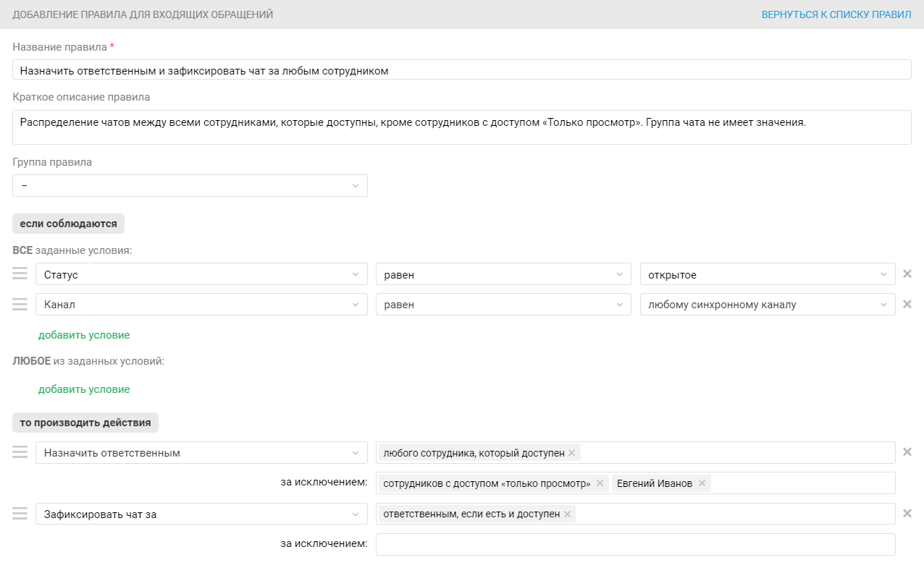Viewport: 924px width, 568px height.
Task: Remove «только просмотр» exception tag
Action: [600, 483]
